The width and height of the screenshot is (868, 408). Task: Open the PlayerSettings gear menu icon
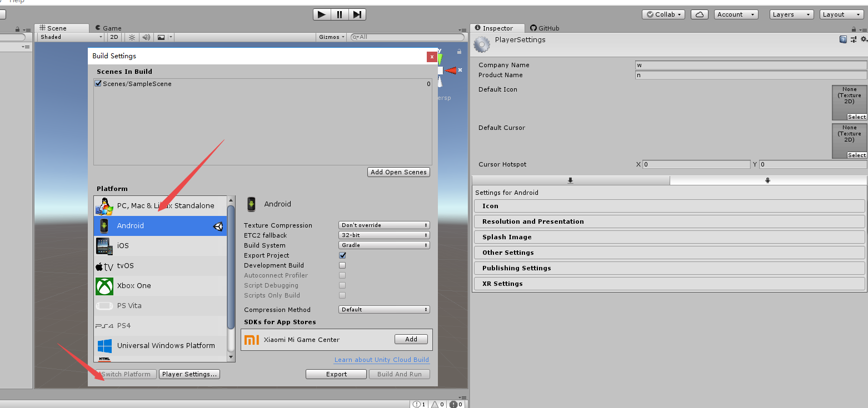pos(864,39)
